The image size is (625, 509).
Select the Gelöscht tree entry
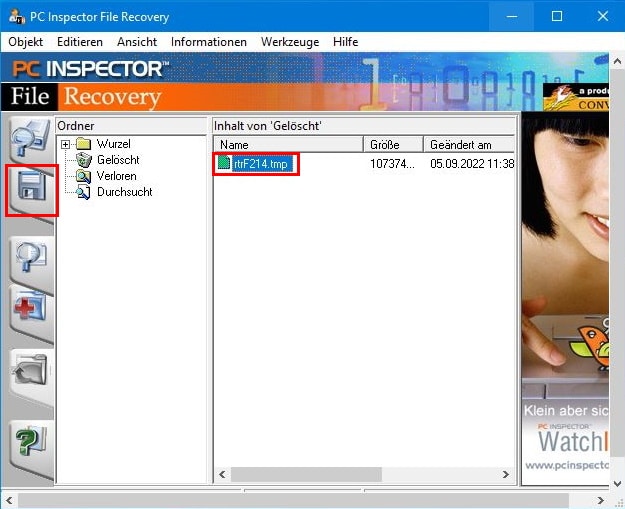tap(118, 160)
